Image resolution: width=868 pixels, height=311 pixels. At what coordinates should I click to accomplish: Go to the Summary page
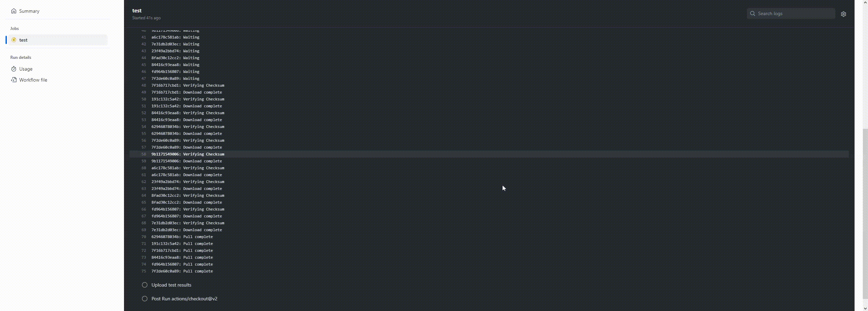click(29, 11)
